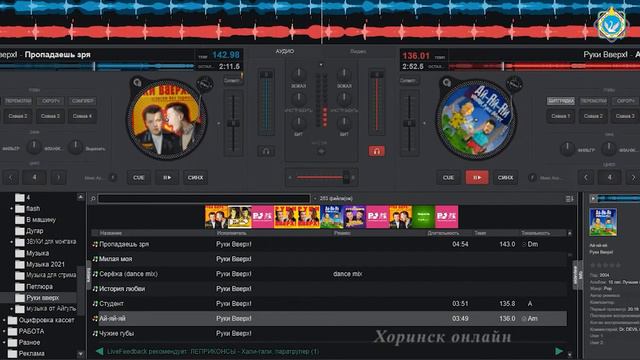
Task: Click left deck Слева 4 pad
Action: pos(82,116)
